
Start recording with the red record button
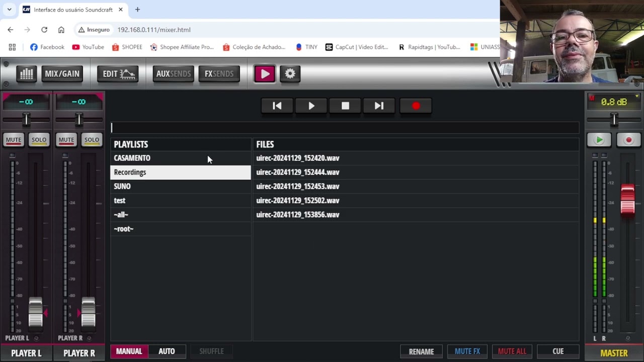pos(416,106)
